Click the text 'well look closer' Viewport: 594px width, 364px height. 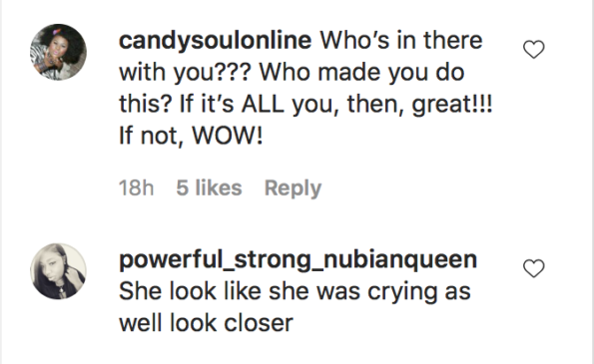[206, 323]
